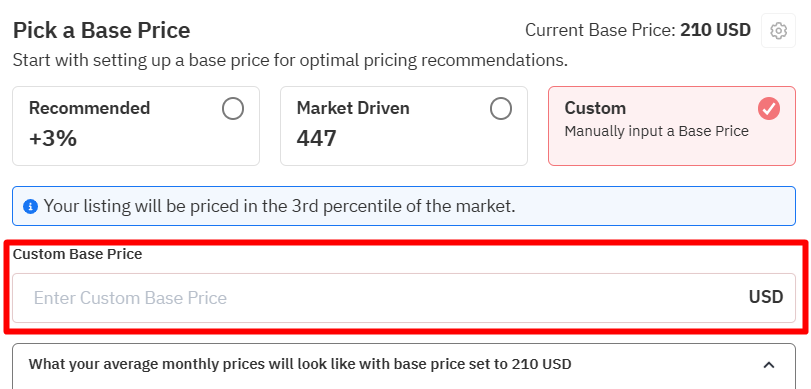The image size is (811, 389).
Task: Click Manually input a Base Price text
Action: click(x=657, y=131)
